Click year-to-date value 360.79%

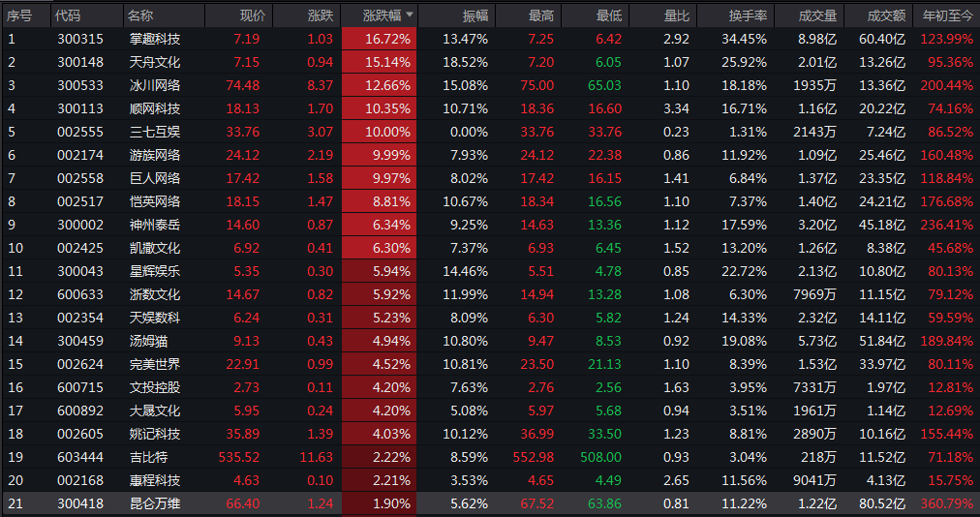[x=946, y=503]
